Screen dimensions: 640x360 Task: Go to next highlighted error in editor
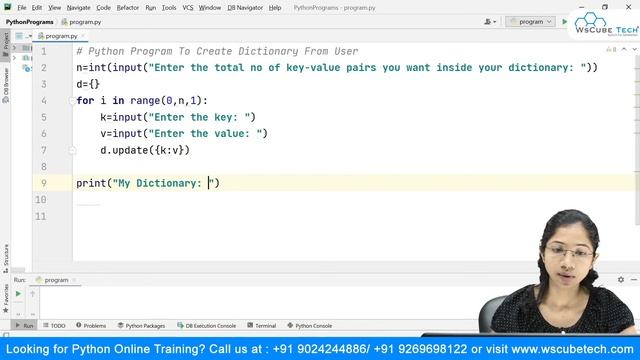pyautogui.click(x=634, y=49)
